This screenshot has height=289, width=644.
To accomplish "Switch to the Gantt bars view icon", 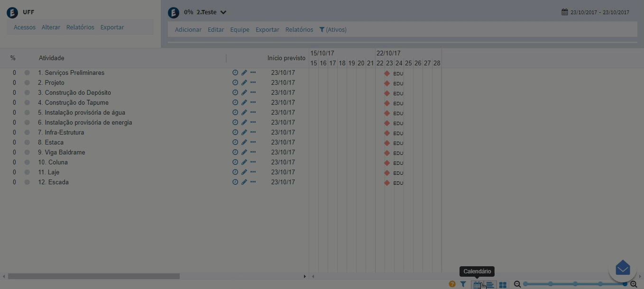I will point(490,284).
